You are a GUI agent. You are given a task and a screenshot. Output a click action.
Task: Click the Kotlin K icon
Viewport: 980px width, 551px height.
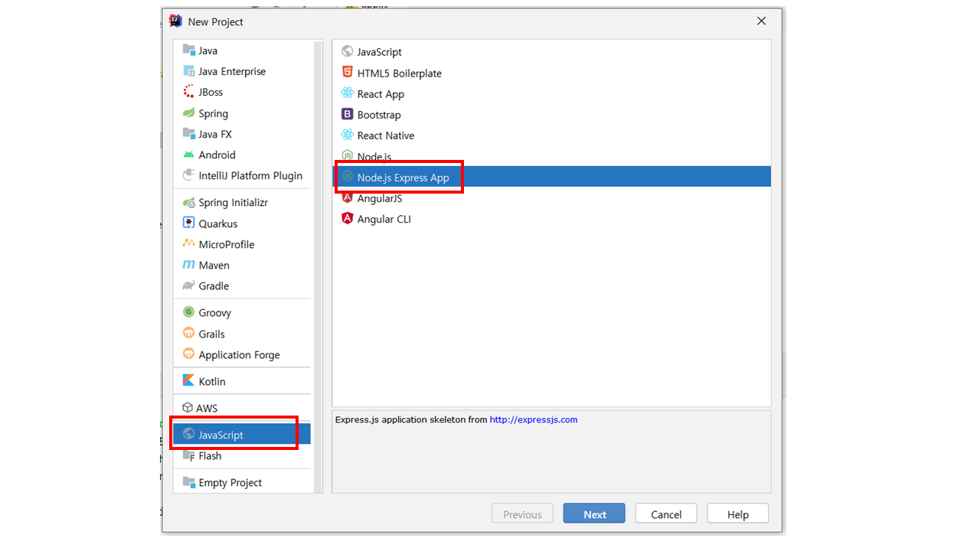[x=189, y=381]
